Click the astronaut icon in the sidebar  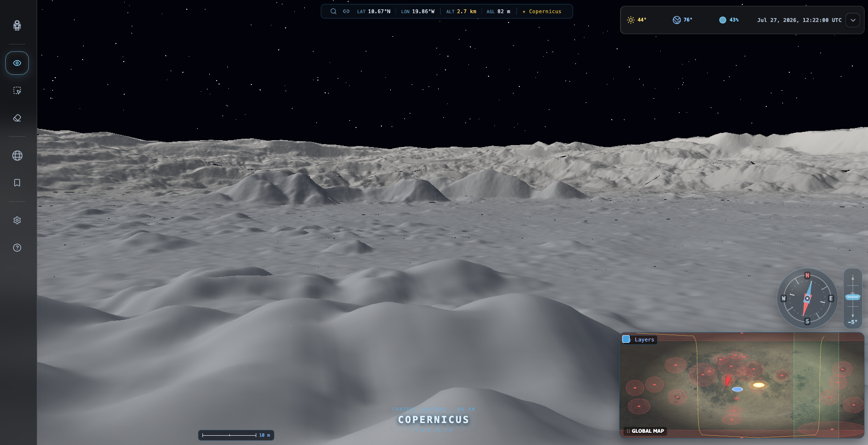pos(17,25)
